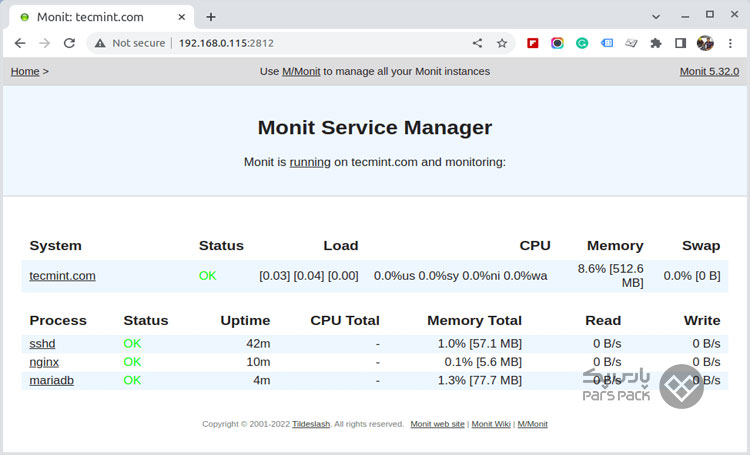Click the Memory Total column header
The height and width of the screenshot is (455, 750).
click(474, 321)
